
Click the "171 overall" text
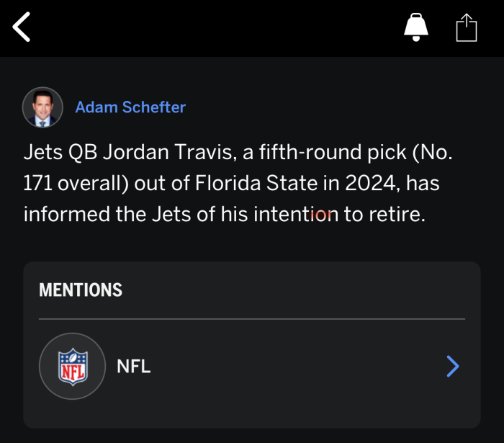click(76, 184)
